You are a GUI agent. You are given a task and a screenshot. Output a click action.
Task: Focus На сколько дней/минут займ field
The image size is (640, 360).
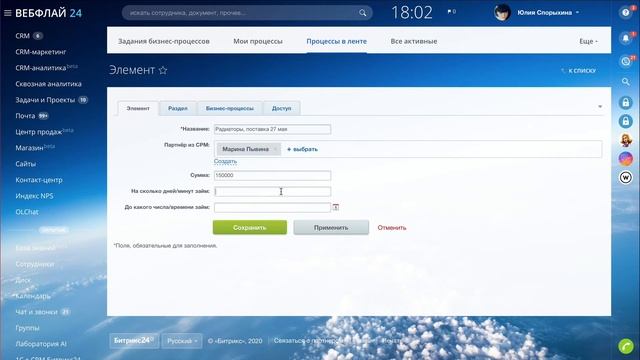tap(272, 191)
